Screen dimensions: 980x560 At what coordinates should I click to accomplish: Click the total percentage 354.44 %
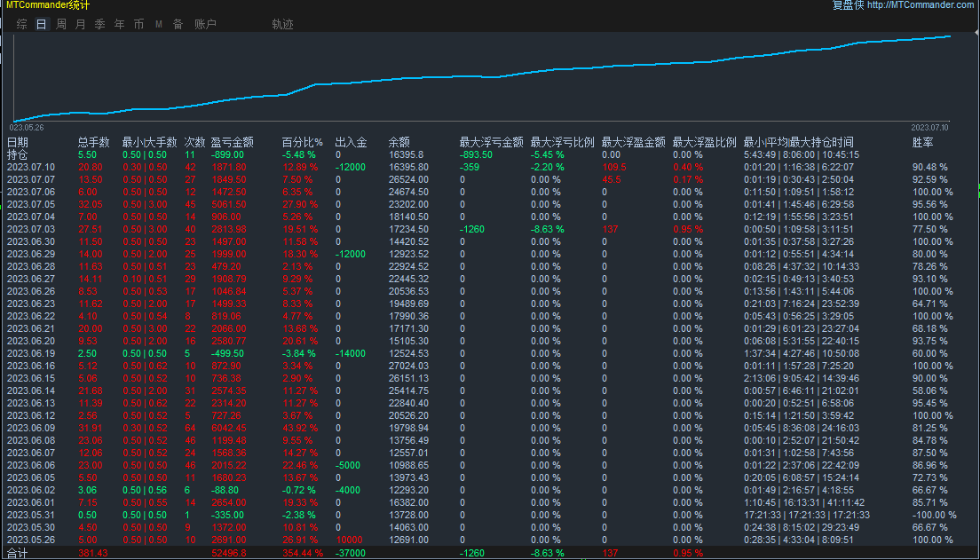point(303,553)
